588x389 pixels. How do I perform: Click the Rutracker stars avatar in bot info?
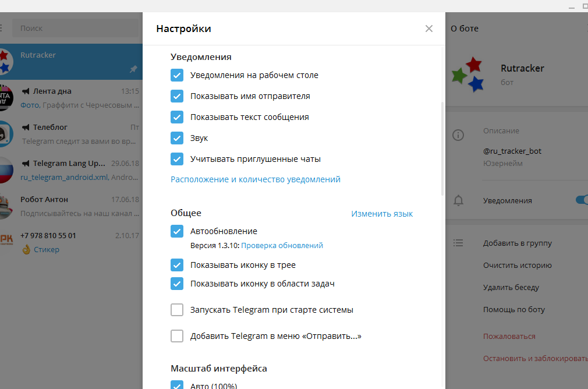[468, 75]
